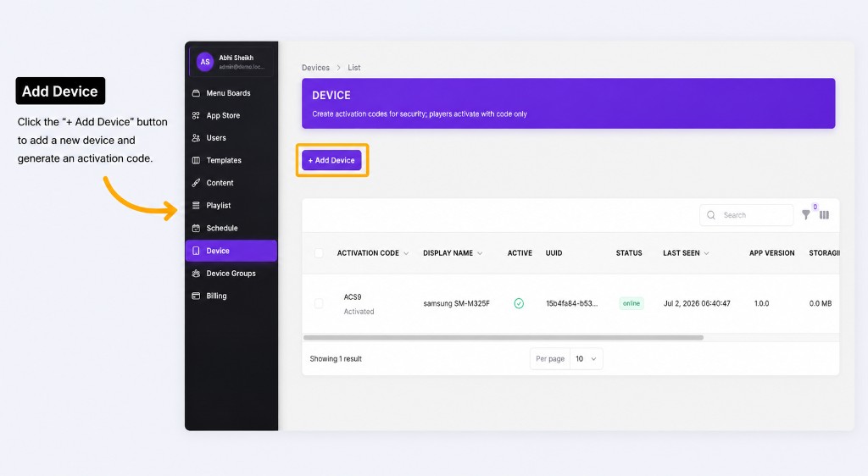The image size is (868, 476).
Task: Open the Schedule calendar icon
Action: [x=196, y=228]
